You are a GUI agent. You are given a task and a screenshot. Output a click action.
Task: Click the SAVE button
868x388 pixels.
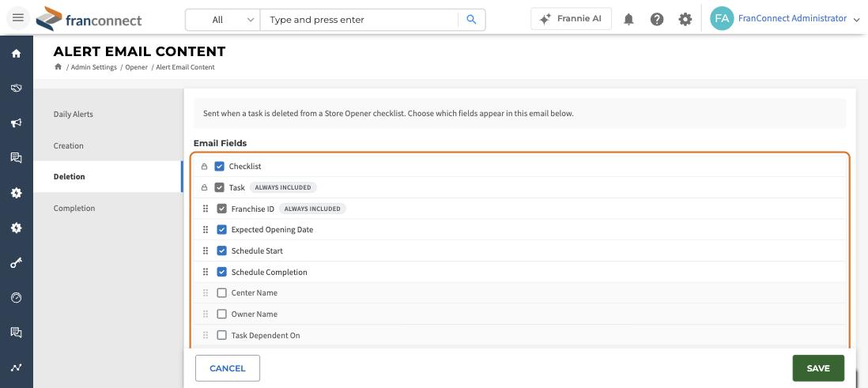click(818, 368)
